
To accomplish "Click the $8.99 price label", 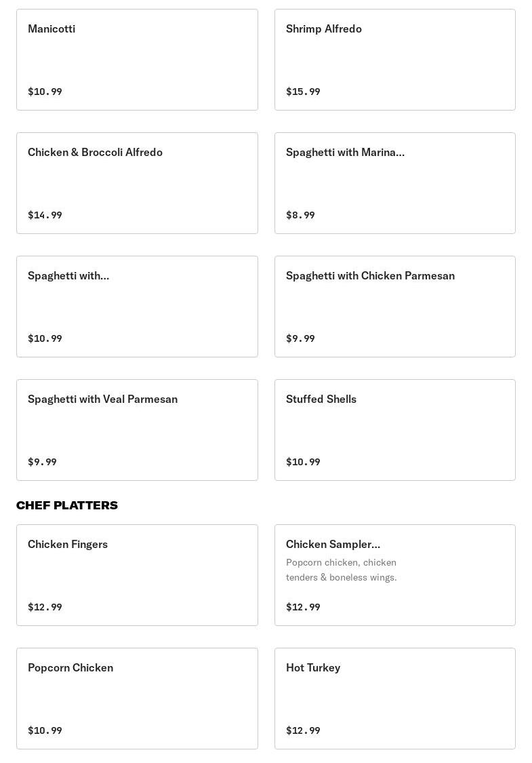I will coord(300,215).
